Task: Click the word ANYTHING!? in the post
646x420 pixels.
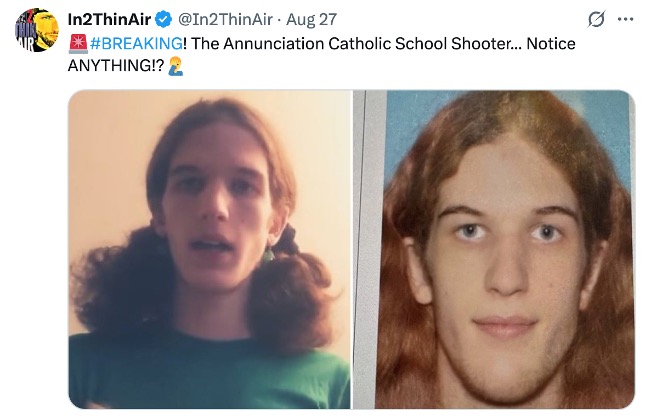Action: (116, 66)
